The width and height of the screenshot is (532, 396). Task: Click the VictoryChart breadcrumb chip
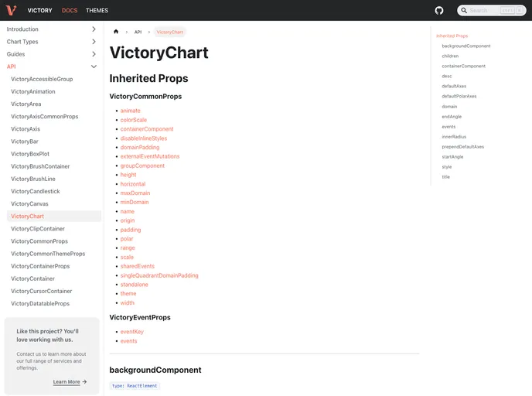pos(169,32)
